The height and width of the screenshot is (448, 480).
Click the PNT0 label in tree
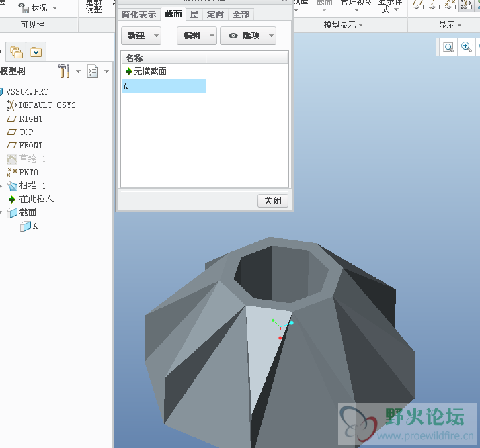[28, 173]
